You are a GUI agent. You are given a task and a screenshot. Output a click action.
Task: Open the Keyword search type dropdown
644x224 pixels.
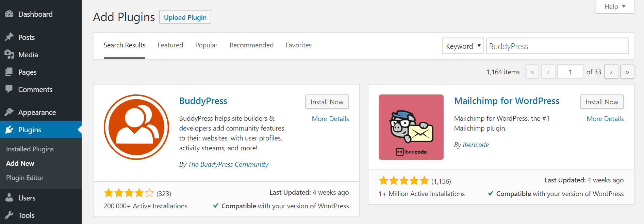463,46
